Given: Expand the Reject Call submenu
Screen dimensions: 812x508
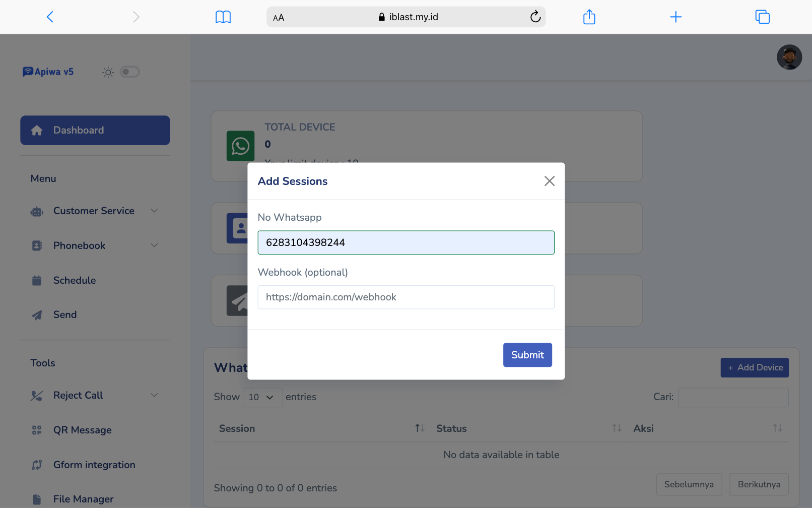Looking at the screenshot, I should (95, 395).
